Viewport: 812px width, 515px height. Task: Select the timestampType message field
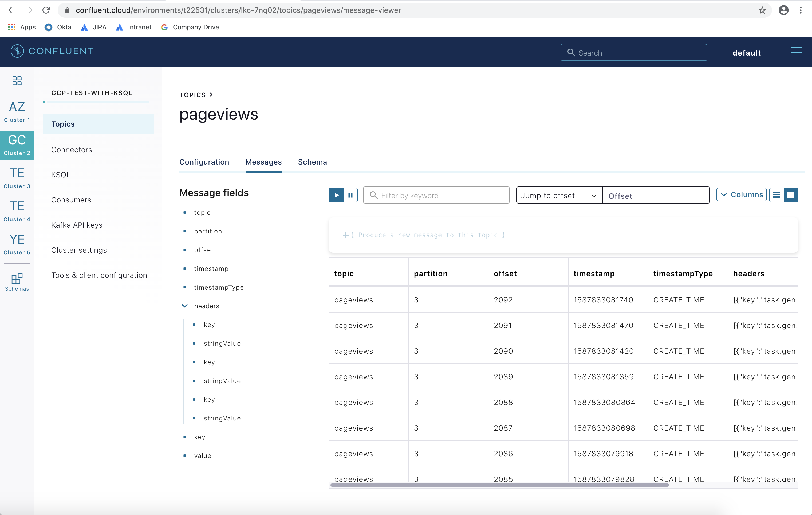[219, 287]
